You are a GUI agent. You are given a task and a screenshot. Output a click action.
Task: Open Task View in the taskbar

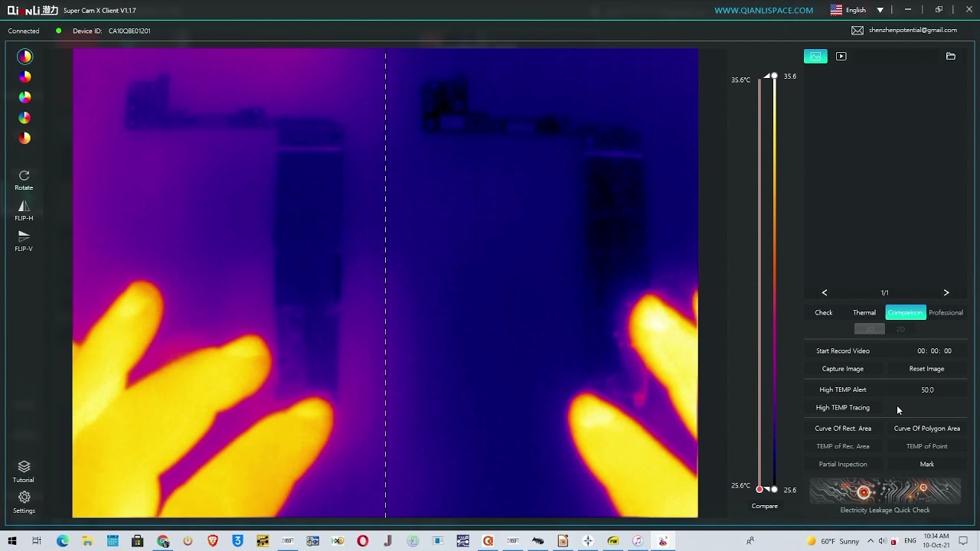pos(36,541)
